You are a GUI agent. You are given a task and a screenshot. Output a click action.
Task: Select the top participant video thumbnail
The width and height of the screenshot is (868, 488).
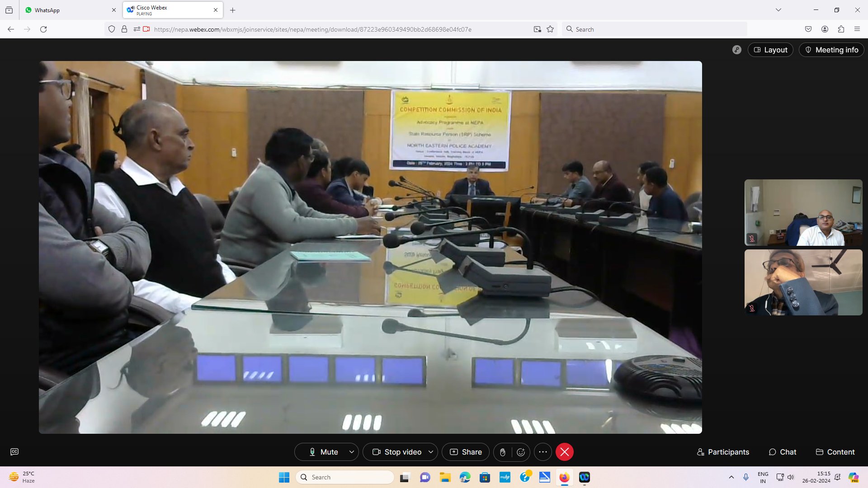click(x=803, y=212)
